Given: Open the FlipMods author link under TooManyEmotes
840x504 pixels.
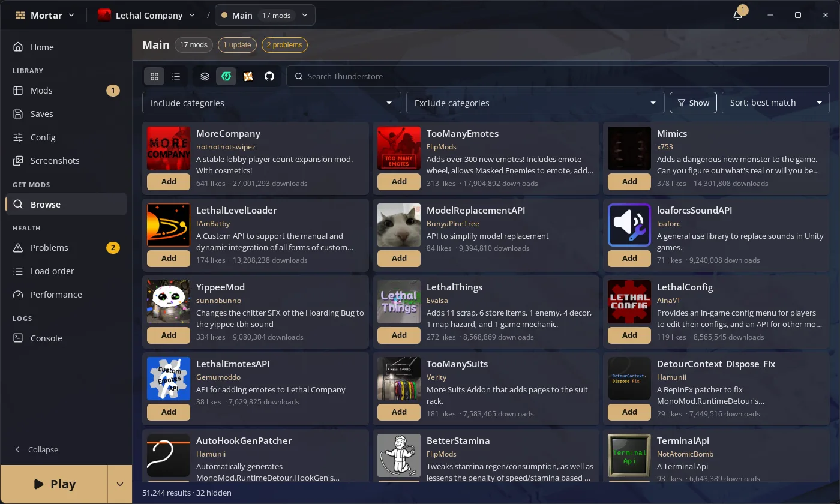Looking at the screenshot, I should pyautogui.click(x=441, y=147).
